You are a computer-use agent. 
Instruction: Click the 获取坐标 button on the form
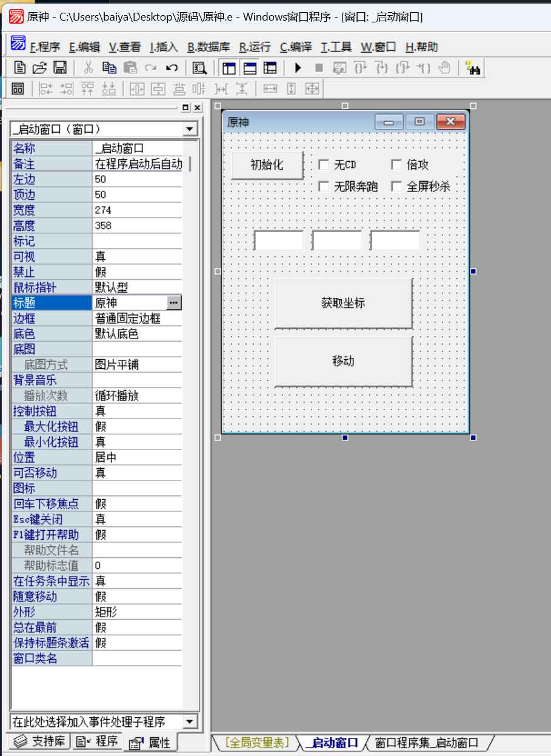343,302
